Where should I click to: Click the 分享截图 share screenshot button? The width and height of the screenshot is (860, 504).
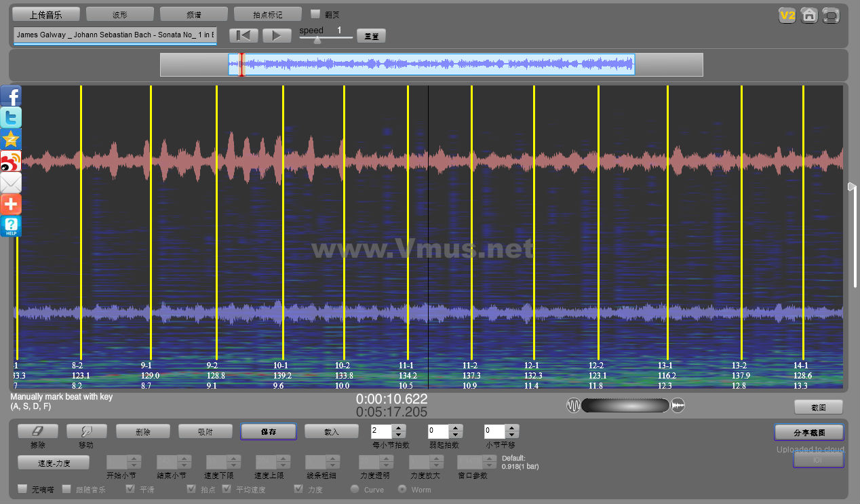pos(809,432)
